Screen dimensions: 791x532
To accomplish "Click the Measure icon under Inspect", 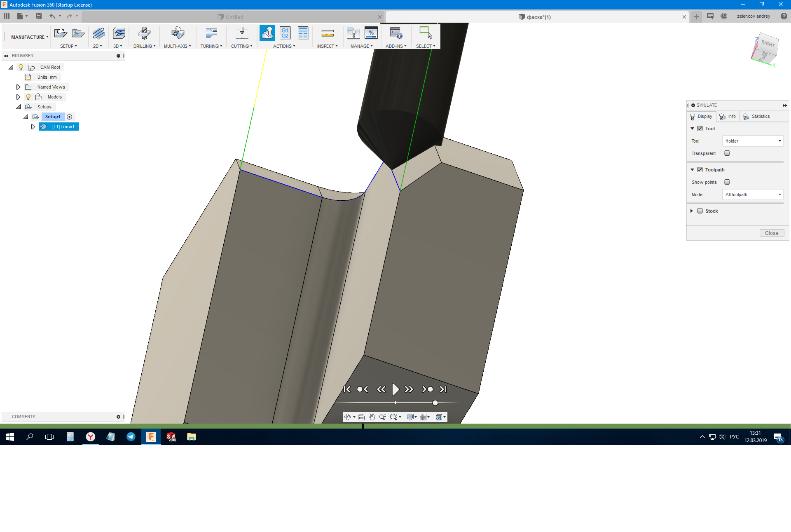I will [x=328, y=33].
